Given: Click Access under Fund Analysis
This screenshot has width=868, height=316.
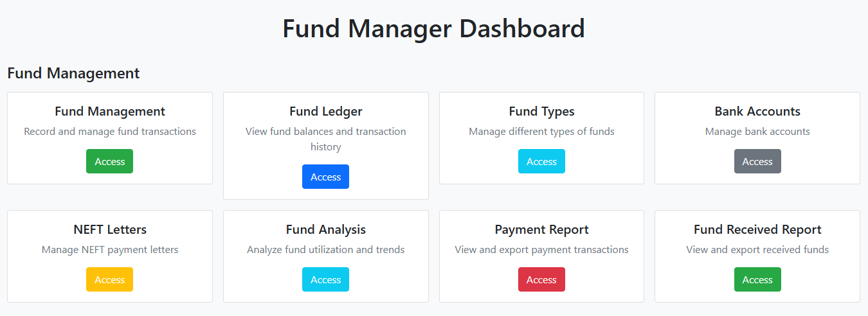Looking at the screenshot, I should (x=325, y=279).
